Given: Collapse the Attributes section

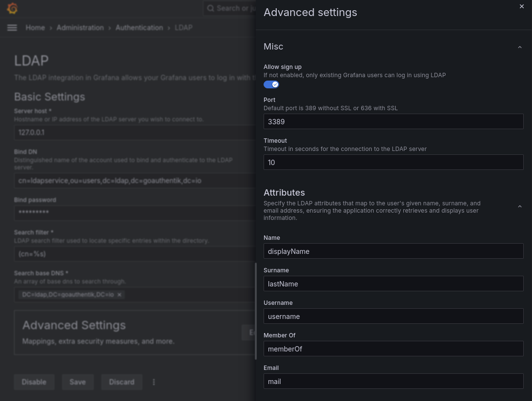Looking at the screenshot, I should click(520, 206).
